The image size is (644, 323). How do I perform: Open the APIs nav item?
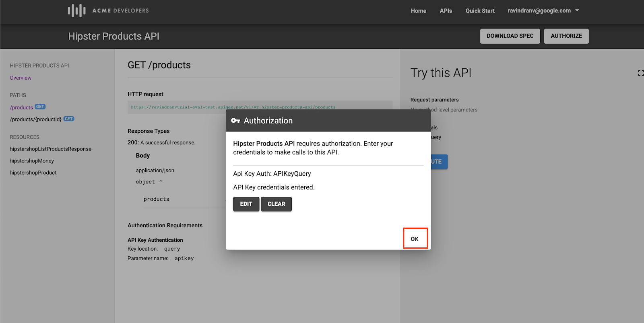pyautogui.click(x=446, y=11)
